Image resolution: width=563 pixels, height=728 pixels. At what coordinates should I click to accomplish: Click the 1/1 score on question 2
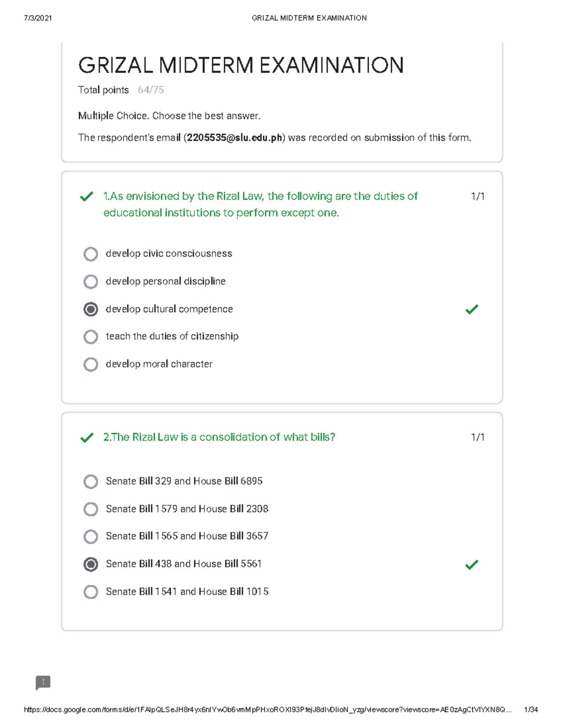click(478, 437)
